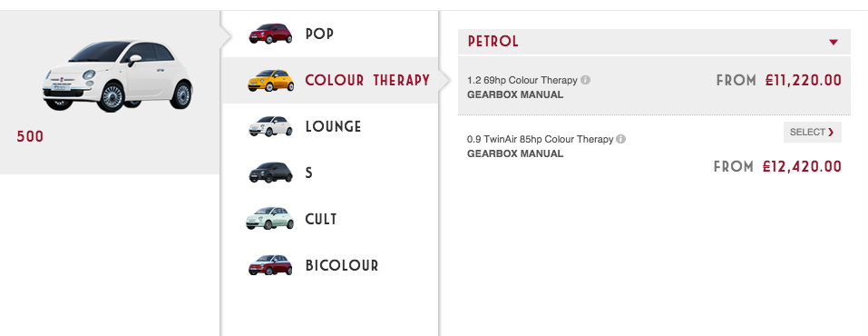Click the white Lounge car icon
Viewport: 868px width, 336px height.
click(270, 126)
